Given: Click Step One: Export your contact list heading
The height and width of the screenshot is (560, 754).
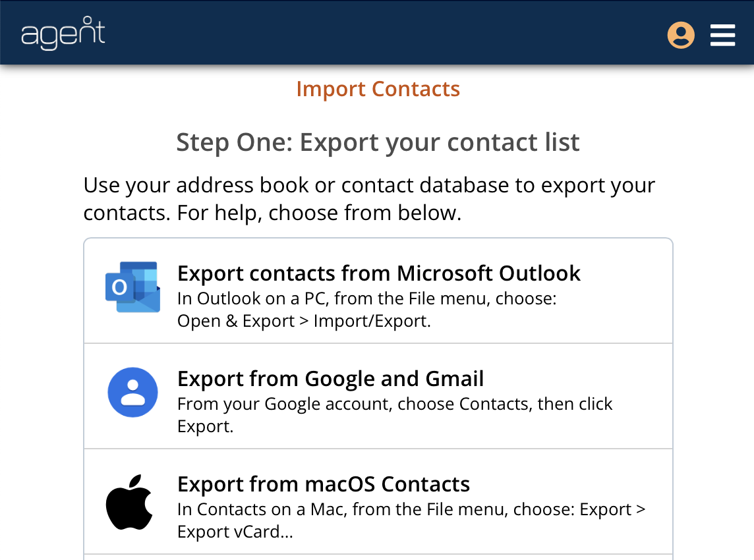Looking at the screenshot, I should [378, 142].
